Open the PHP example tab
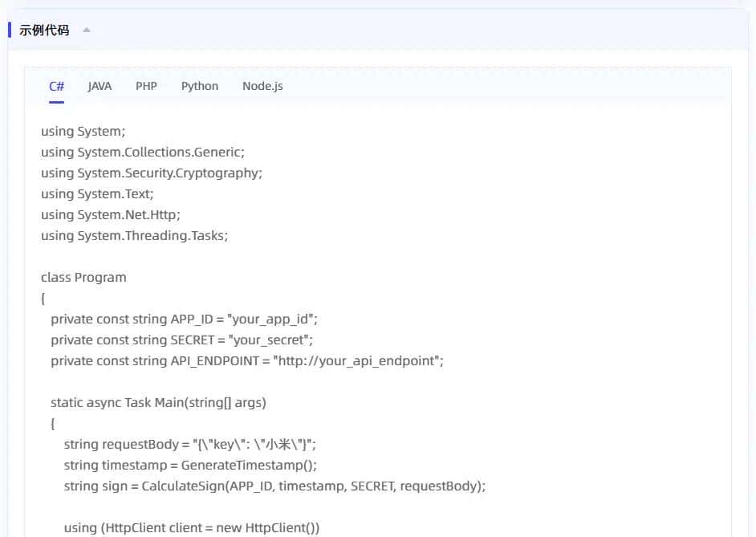This screenshot has width=756, height=537. click(146, 87)
